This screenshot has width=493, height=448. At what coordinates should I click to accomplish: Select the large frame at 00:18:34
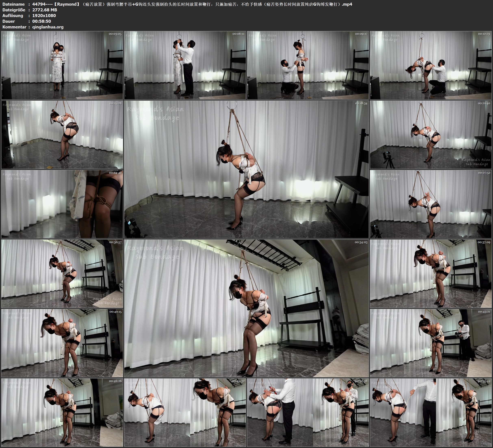246,169
